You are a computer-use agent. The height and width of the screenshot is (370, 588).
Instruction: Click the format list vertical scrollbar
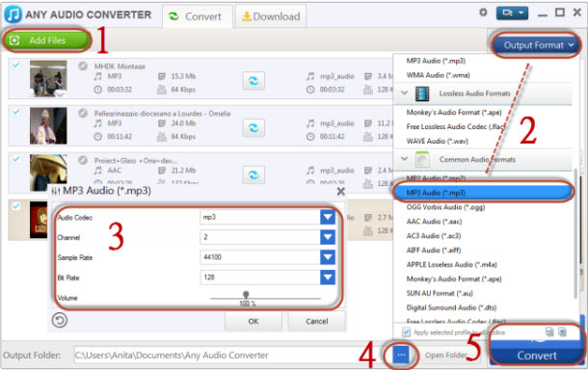576,232
